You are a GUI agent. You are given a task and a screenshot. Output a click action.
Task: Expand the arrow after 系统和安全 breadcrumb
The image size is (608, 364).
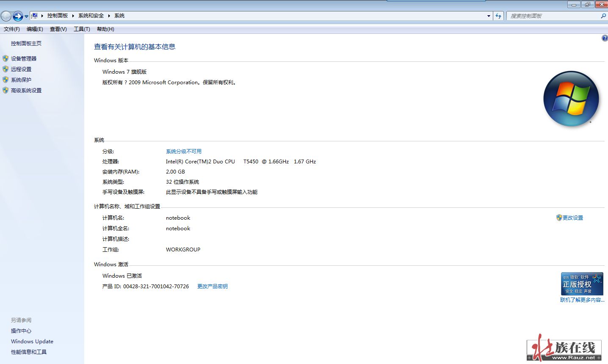pos(109,16)
